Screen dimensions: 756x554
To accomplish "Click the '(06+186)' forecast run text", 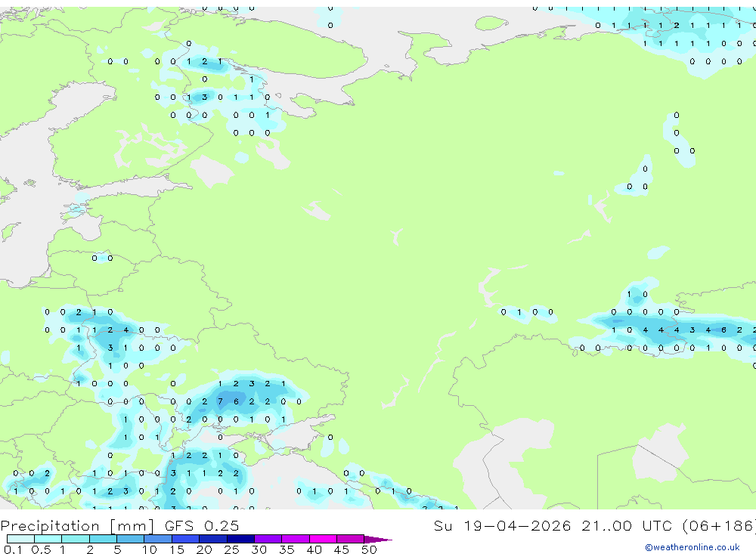I will click(719, 525).
